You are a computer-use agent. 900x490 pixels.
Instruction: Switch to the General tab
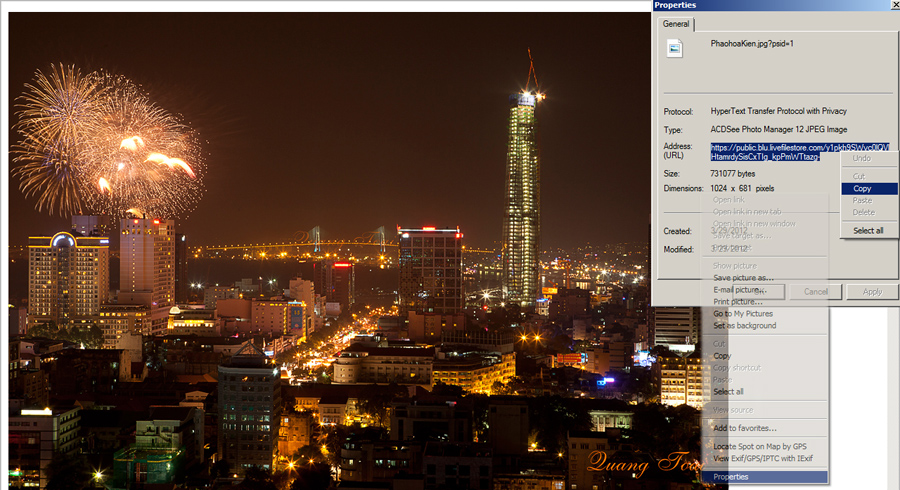[676, 24]
